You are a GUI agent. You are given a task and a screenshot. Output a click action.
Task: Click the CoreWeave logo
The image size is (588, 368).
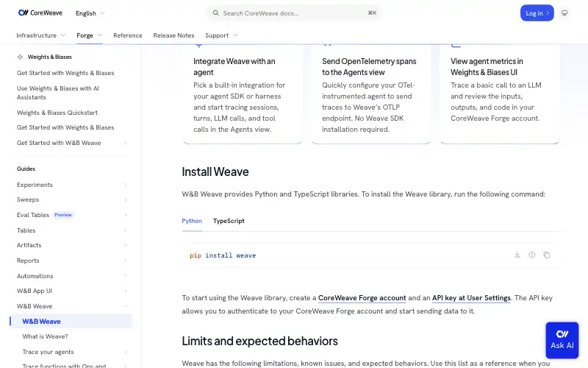(40, 13)
